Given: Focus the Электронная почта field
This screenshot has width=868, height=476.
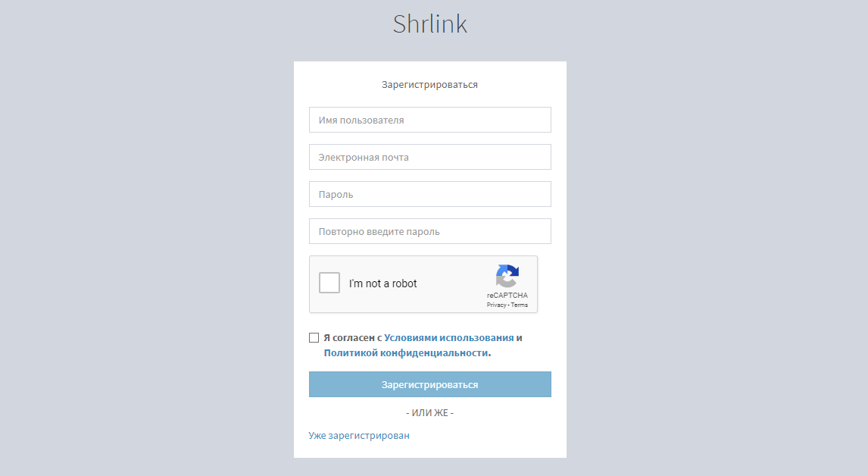Looking at the screenshot, I should [x=430, y=157].
